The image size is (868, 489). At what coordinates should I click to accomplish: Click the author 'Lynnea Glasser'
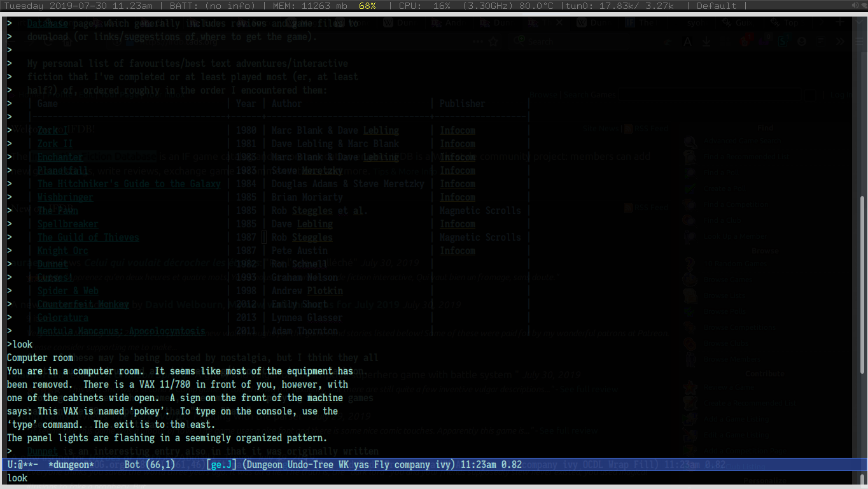coord(307,317)
